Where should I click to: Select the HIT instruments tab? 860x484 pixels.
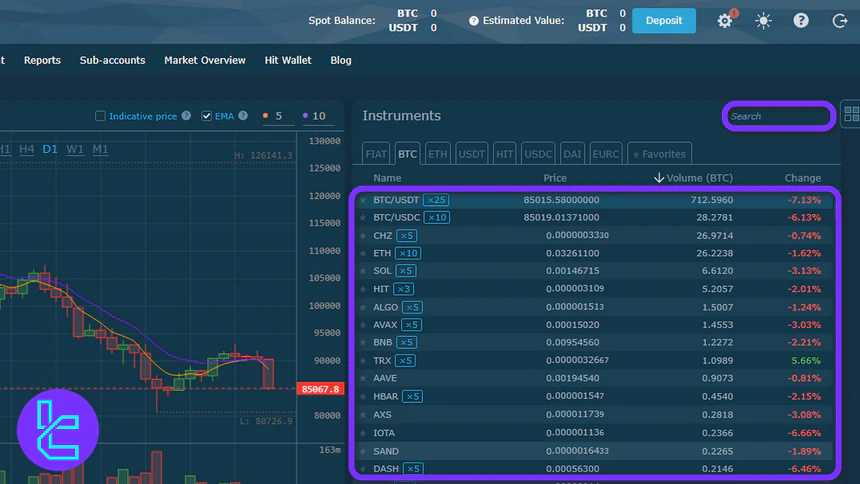pos(505,154)
